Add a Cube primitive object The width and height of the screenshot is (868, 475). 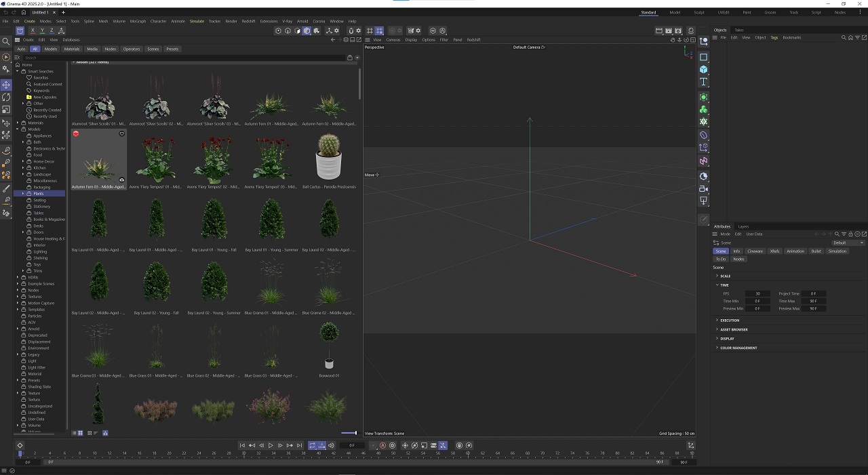(703, 70)
